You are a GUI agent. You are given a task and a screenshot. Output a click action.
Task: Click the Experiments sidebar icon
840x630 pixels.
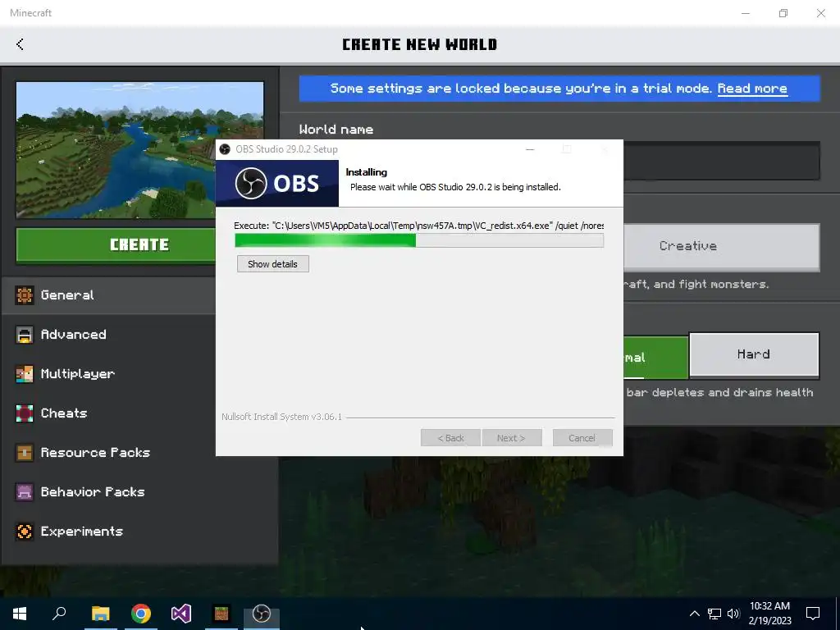tap(24, 531)
